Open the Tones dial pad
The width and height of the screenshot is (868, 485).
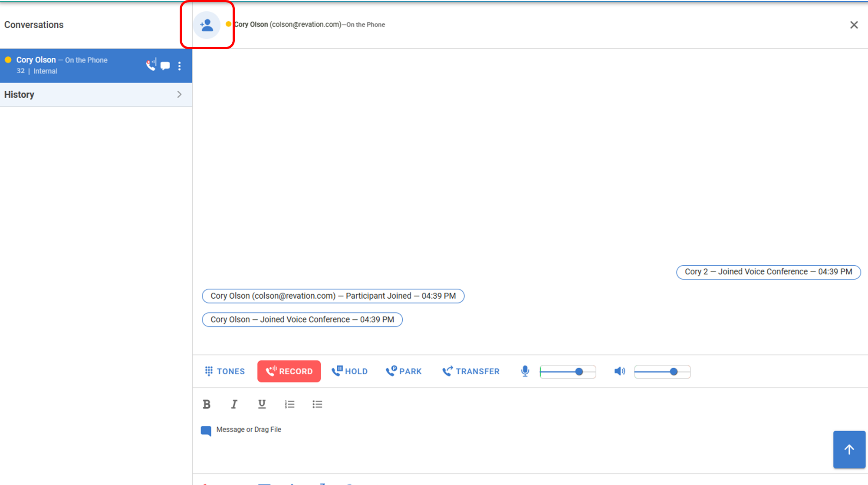[x=225, y=371]
